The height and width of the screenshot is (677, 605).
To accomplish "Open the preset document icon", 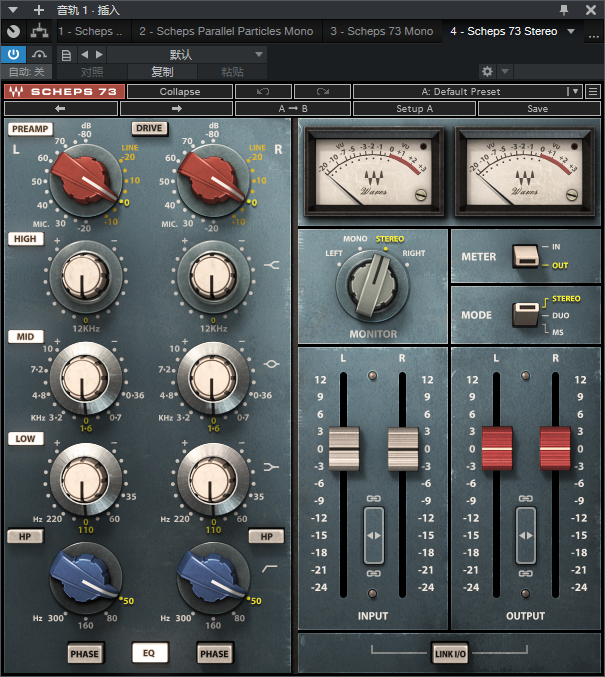I will coord(66,55).
